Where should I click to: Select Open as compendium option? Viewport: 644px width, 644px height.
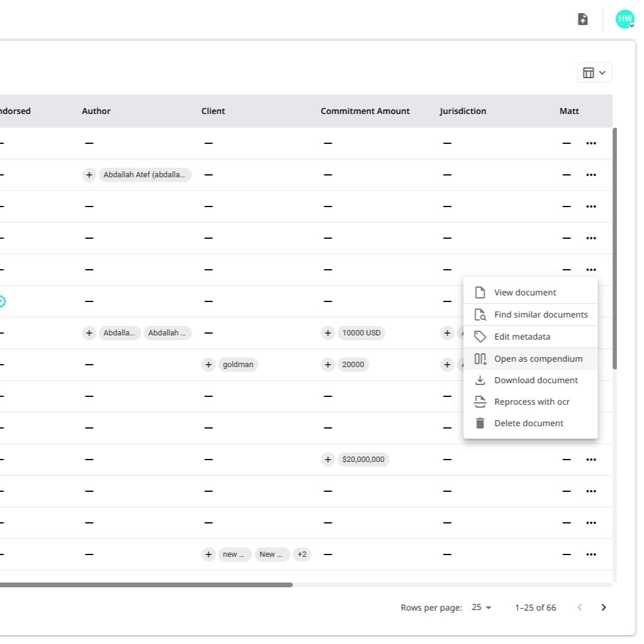pos(538,359)
